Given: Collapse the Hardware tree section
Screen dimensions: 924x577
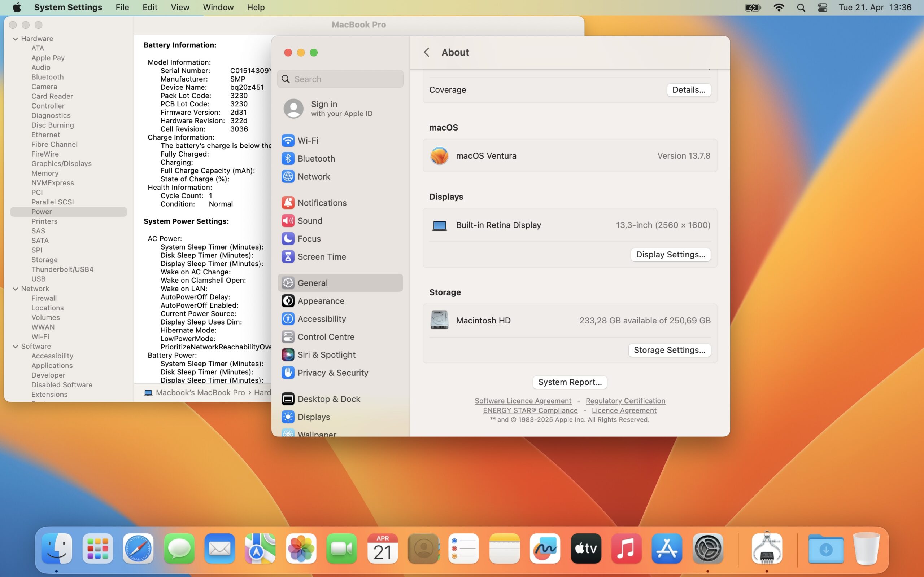Looking at the screenshot, I should [x=15, y=39].
